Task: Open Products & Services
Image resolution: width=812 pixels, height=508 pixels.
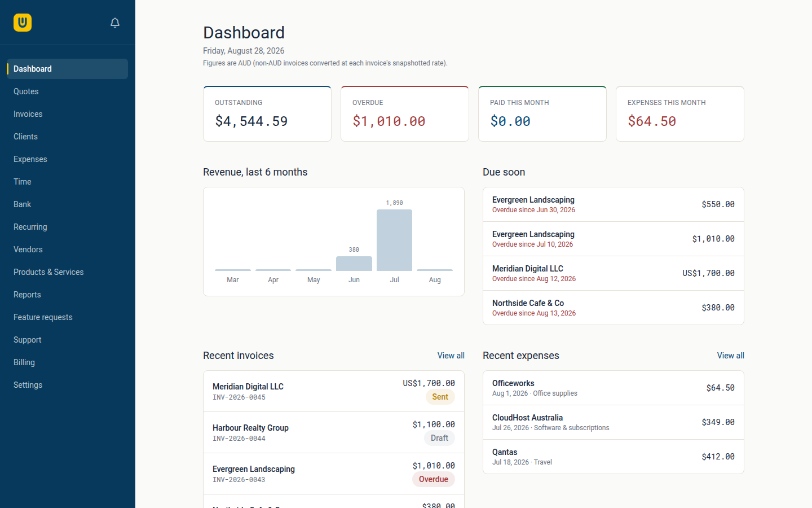Action: tap(67, 272)
